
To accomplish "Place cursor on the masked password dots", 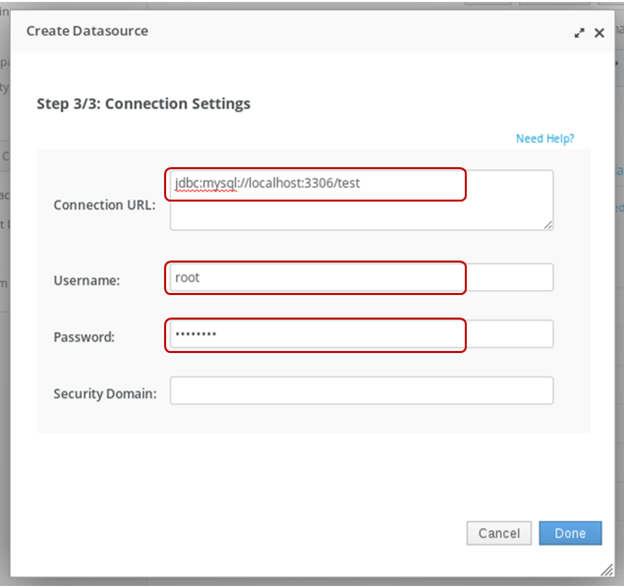I will tap(195, 335).
